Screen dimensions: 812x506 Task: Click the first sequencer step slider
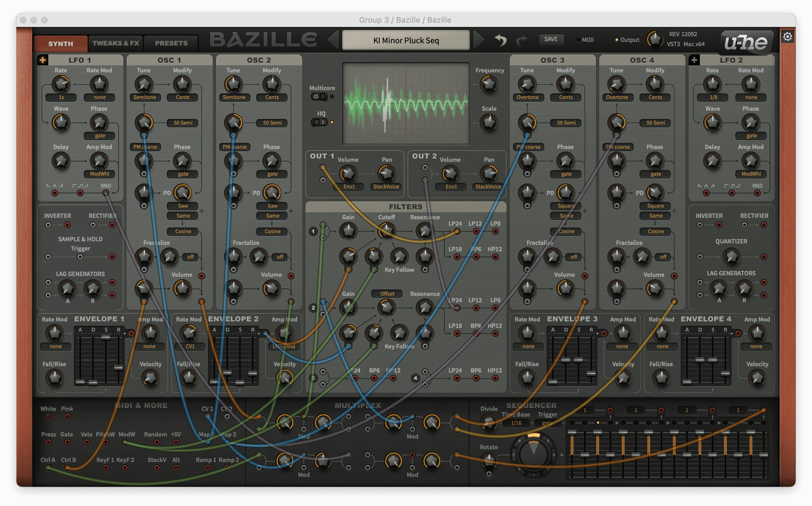(572, 454)
